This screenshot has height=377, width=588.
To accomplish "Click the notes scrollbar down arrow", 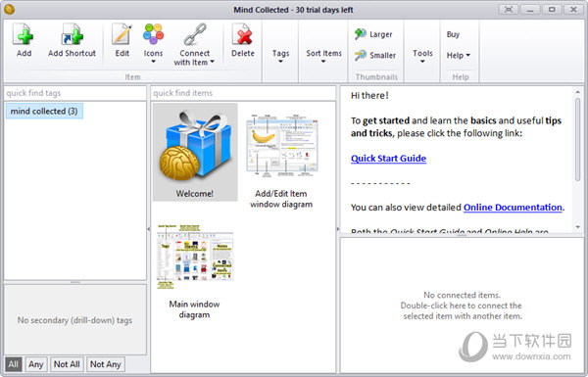I will tap(577, 227).
